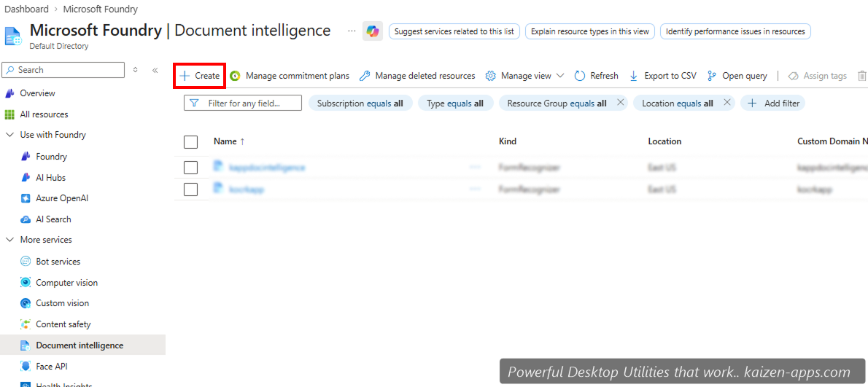Check the first resource row checkbox
The width and height of the screenshot is (868, 387).
tap(190, 167)
